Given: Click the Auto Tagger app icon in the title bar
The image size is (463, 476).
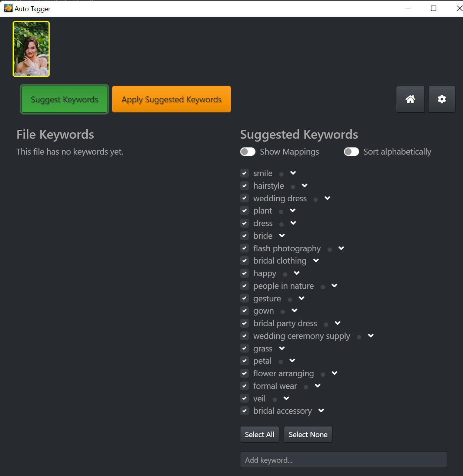Looking at the screenshot, I should (x=8, y=8).
